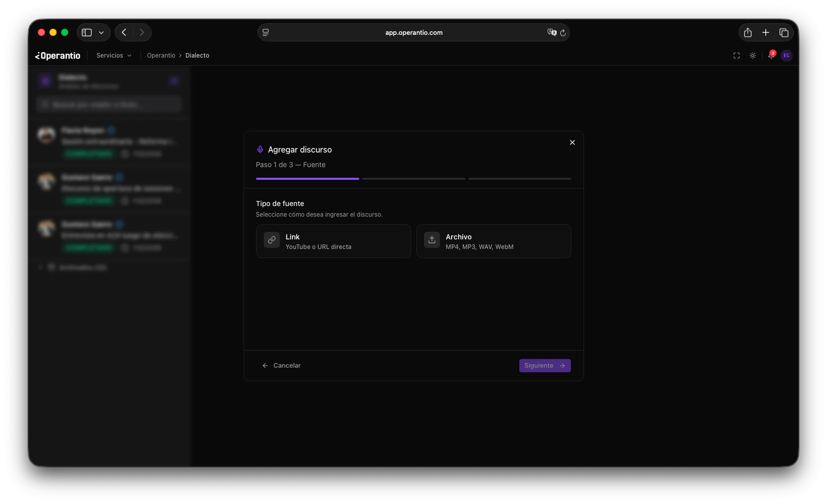Reload the page
This screenshot has height=504, width=827.
[x=563, y=33]
